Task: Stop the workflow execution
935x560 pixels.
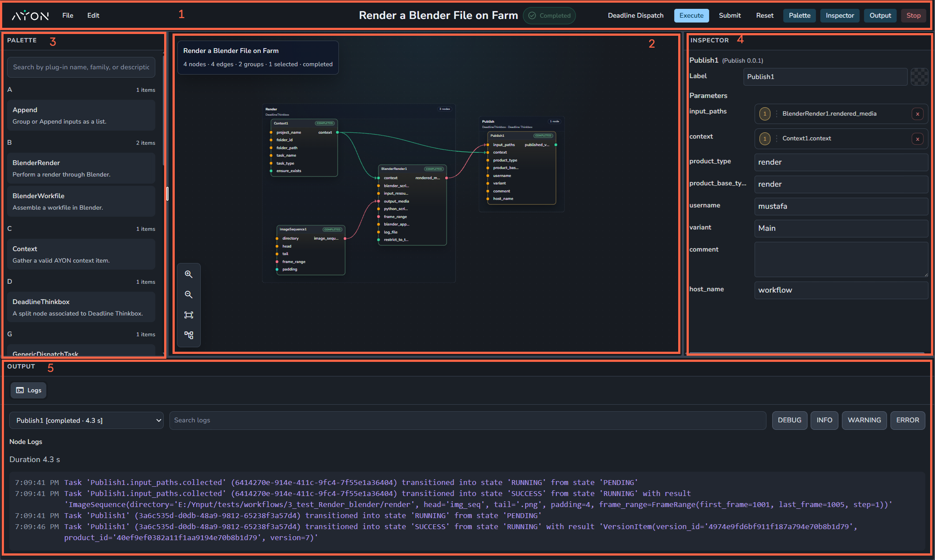Action: (913, 15)
